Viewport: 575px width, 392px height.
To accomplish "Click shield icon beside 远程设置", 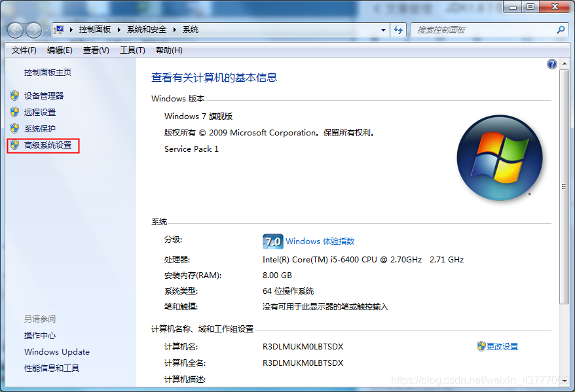I will [14, 112].
